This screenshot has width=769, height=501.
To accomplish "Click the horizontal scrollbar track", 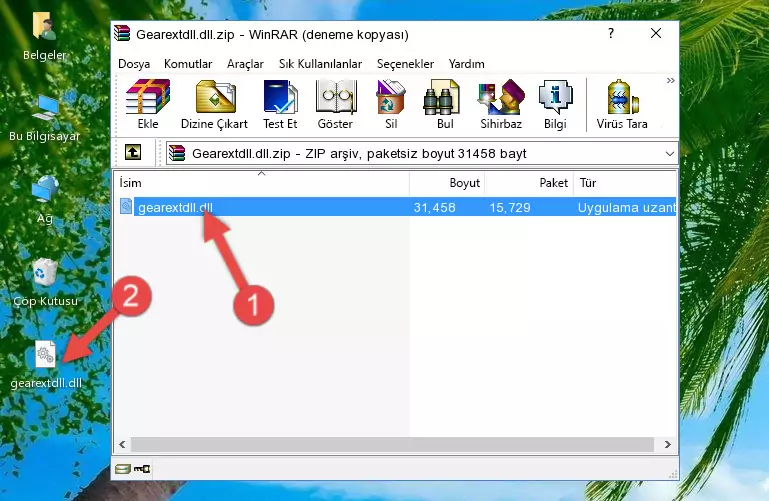I will [x=392, y=445].
